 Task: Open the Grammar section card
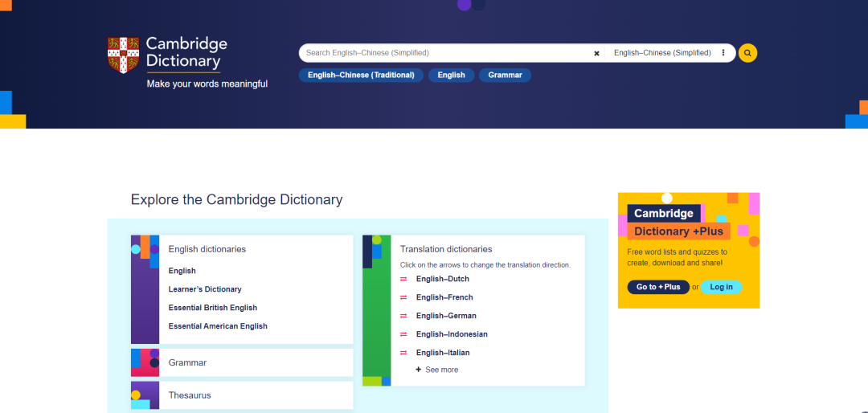coord(242,362)
